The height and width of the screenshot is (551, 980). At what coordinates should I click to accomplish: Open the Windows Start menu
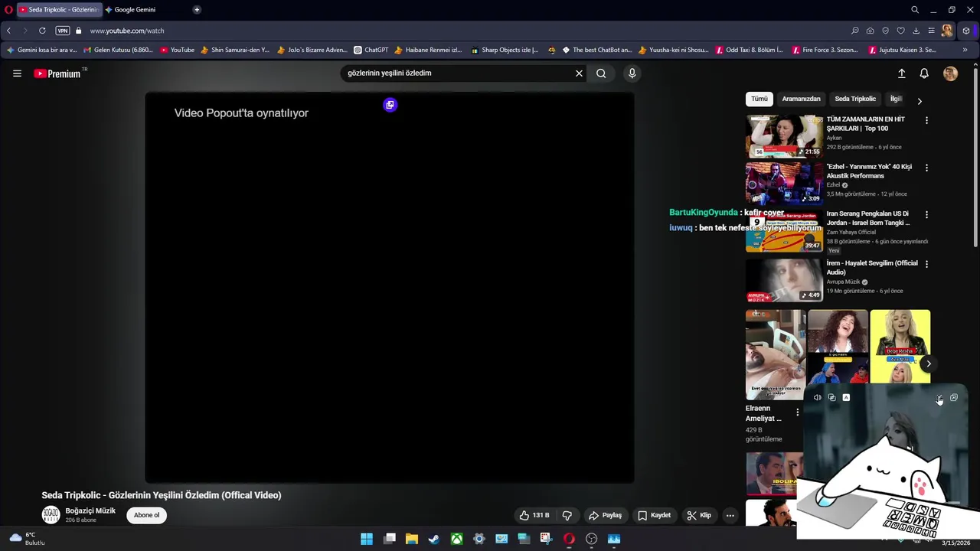(367, 540)
